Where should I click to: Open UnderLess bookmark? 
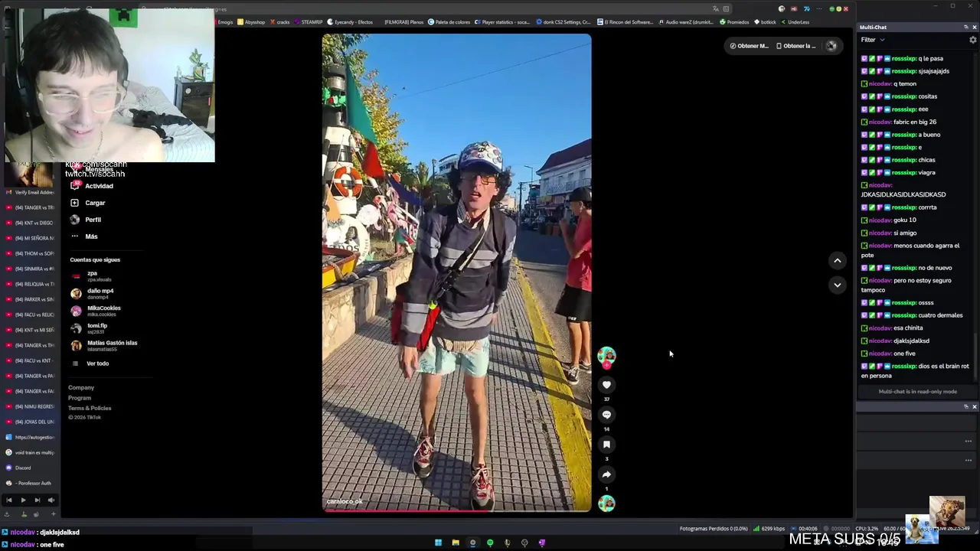coord(795,22)
